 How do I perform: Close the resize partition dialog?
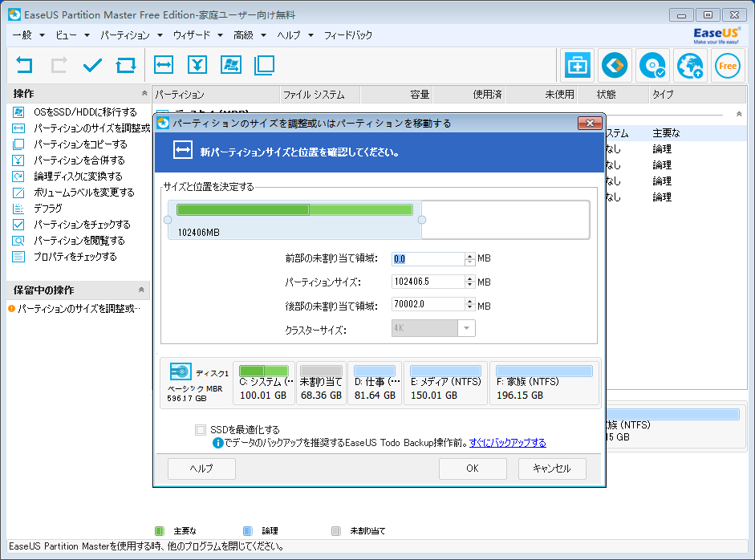pos(590,124)
